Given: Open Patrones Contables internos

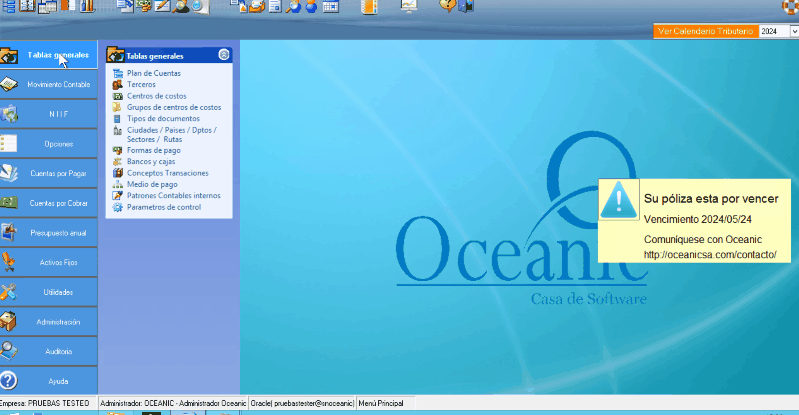Looking at the screenshot, I should point(173,196).
